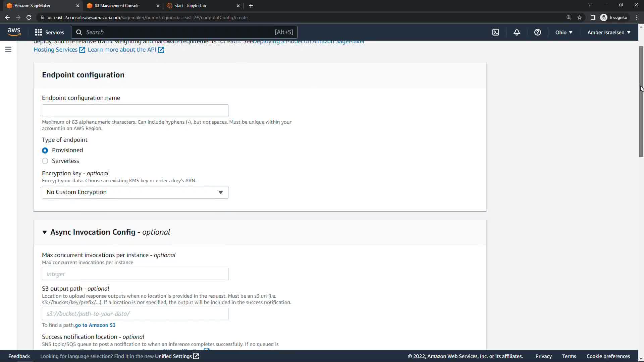The height and width of the screenshot is (362, 644).
Task: Select the Provisioned endpoint type
Action: 45,150
